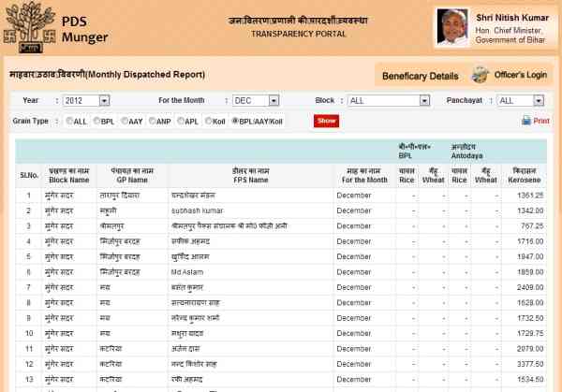Expand the For the Month dropdown
This screenshot has height=392, width=562.
(x=254, y=100)
